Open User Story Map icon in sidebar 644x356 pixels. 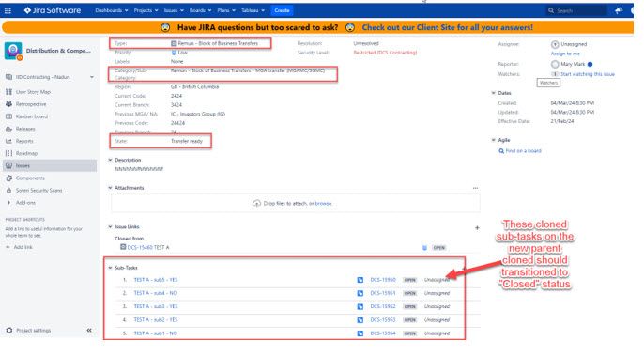8,92
